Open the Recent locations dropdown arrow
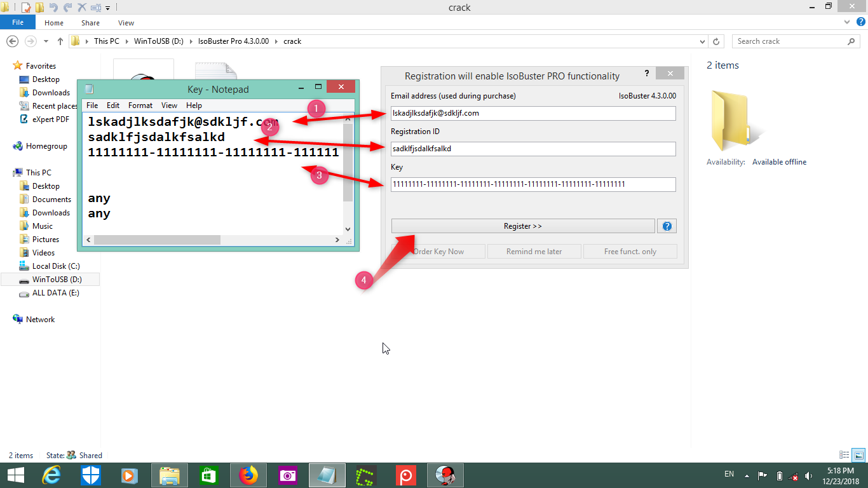The height and width of the screenshot is (488, 868). (46, 41)
